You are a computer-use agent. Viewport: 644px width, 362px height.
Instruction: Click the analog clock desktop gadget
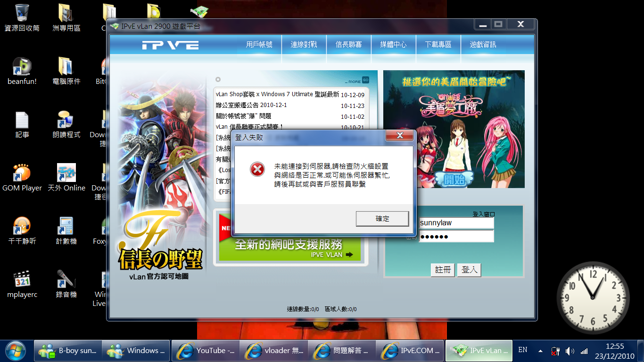(x=593, y=298)
